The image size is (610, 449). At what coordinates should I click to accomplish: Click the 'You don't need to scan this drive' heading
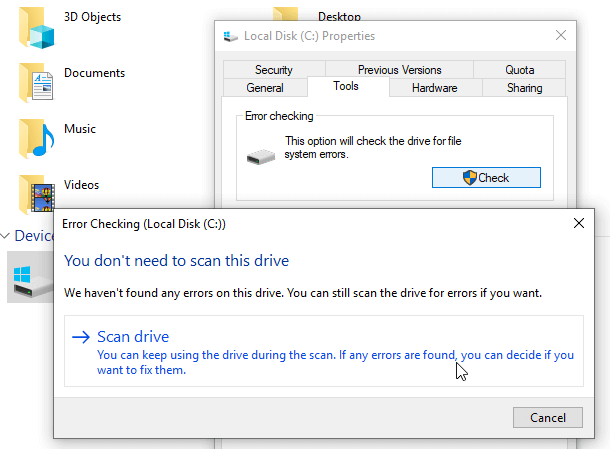point(177,261)
